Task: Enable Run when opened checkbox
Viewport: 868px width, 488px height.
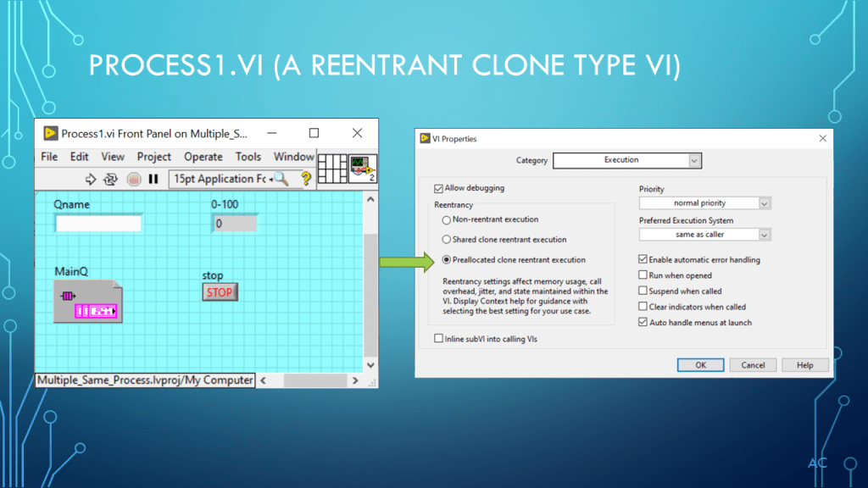Action: coord(643,275)
